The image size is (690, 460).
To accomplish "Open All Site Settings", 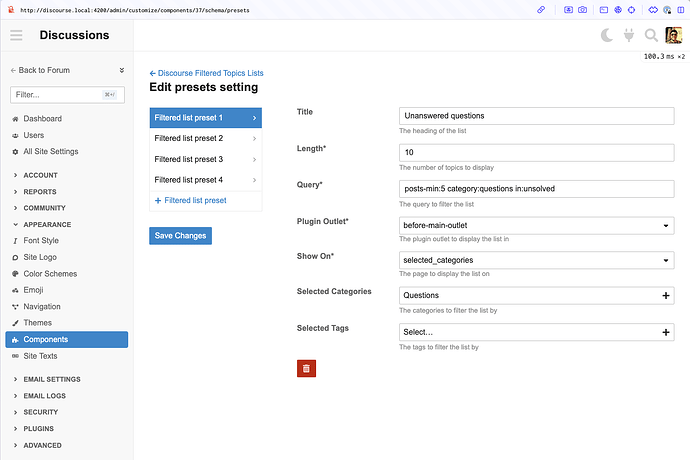I will tap(51, 151).
